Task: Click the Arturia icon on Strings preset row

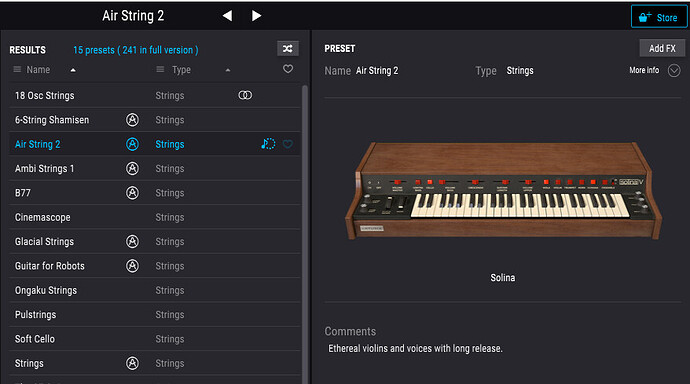Action: 132,363
